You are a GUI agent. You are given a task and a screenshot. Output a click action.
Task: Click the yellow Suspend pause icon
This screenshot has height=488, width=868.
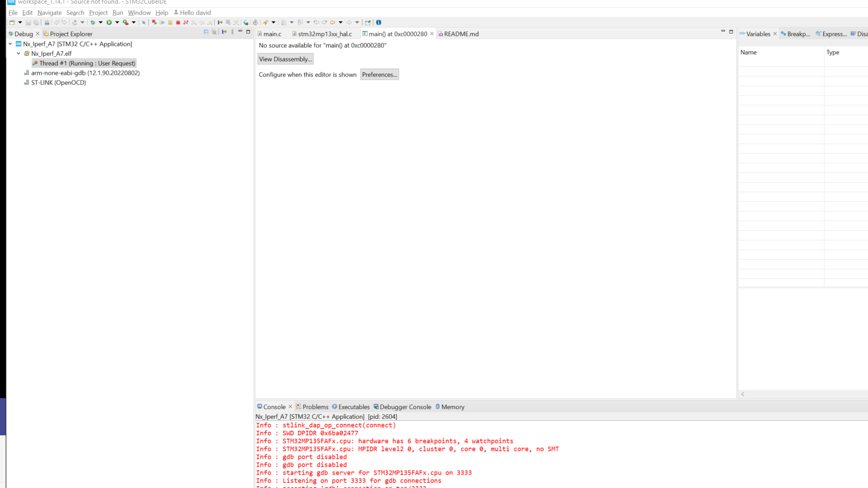[170, 22]
